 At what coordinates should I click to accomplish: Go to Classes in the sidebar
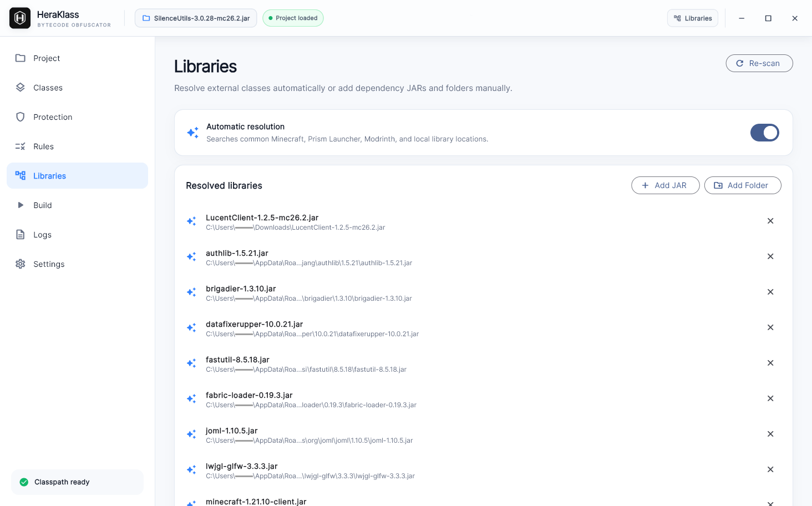point(77,88)
